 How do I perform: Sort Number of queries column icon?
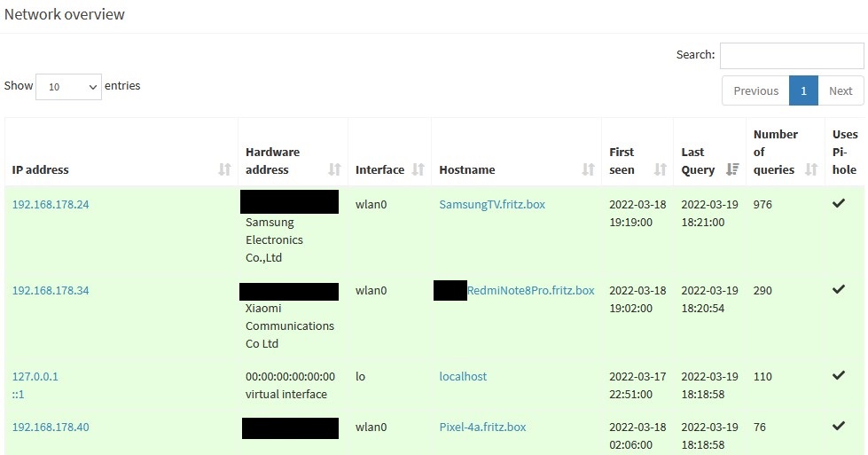811,169
